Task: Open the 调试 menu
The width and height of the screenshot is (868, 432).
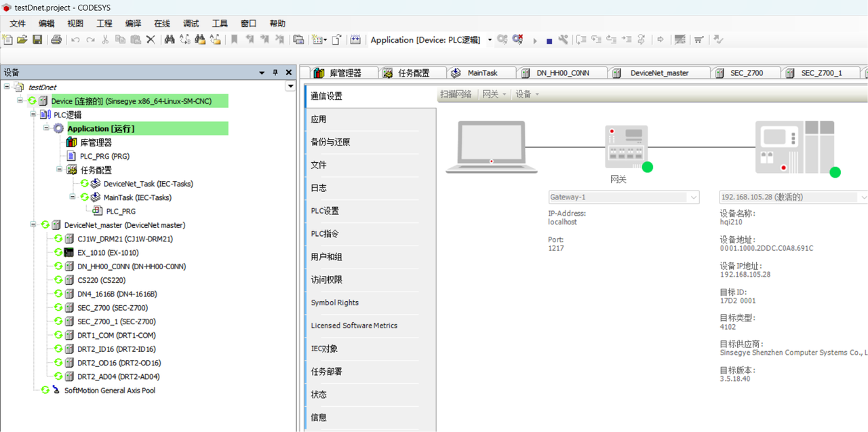Action: click(x=191, y=24)
